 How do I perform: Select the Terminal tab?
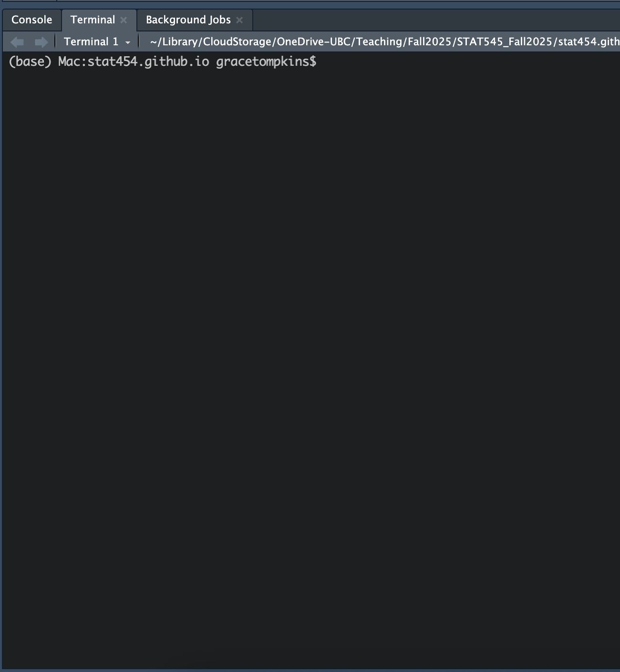tap(93, 20)
